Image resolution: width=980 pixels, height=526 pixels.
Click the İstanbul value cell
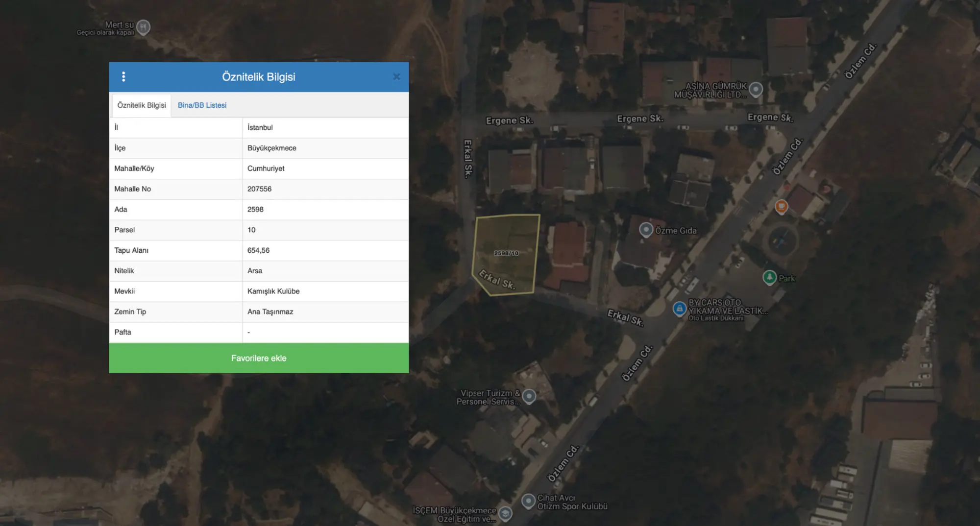pos(325,127)
